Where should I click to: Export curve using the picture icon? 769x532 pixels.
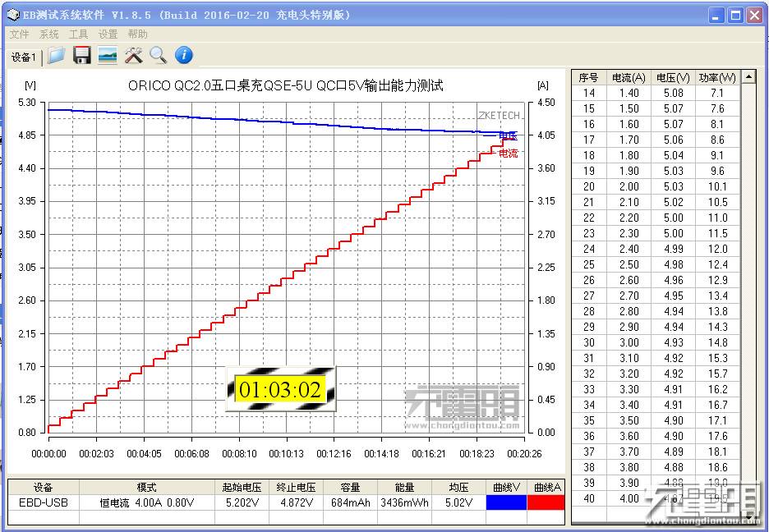(x=108, y=55)
